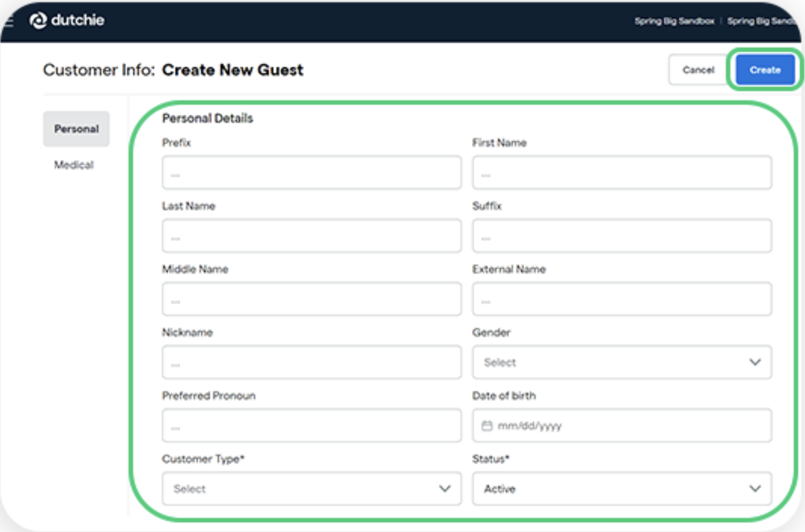This screenshot has height=532, width=805.
Task: Click the Create New Guest title
Action: [x=233, y=70]
